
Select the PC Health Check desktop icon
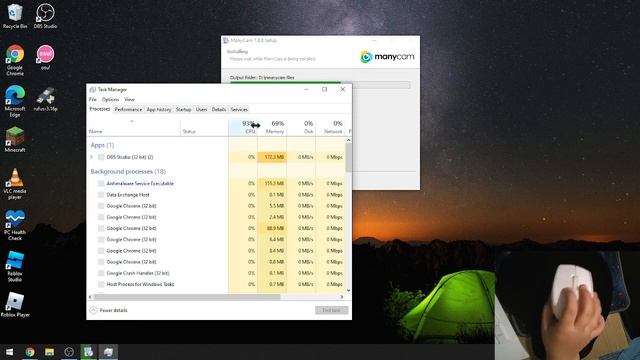pyautogui.click(x=15, y=225)
